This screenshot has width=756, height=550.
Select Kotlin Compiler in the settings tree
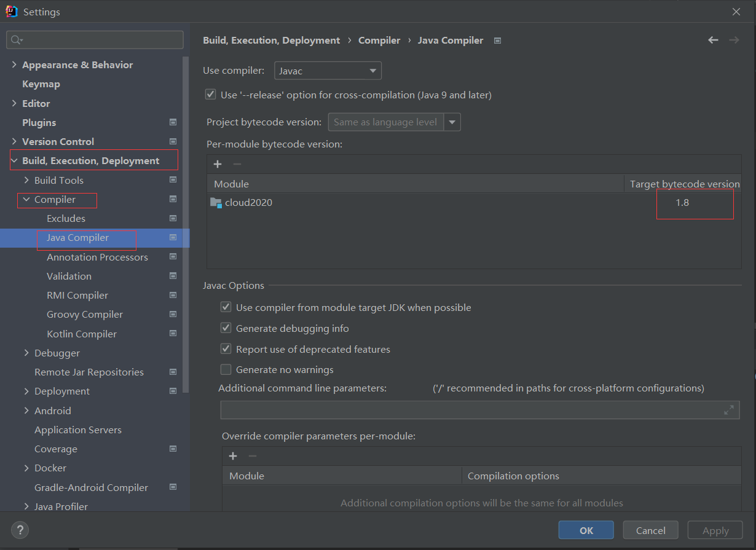click(82, 334)
